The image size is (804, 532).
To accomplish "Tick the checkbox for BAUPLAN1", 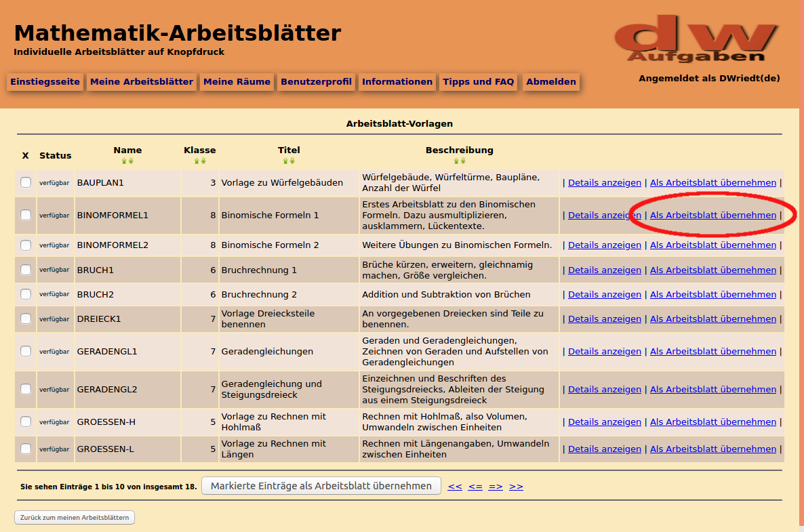I will (26, 182).
